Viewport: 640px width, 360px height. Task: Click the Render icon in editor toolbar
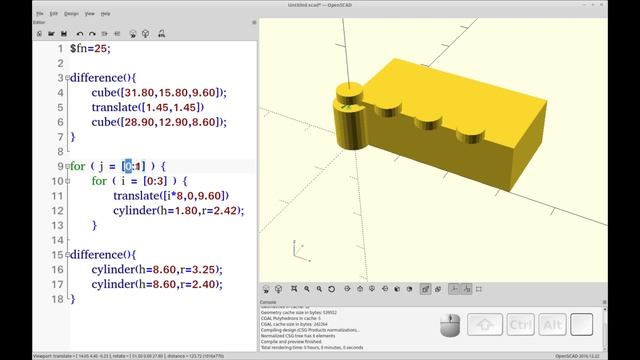(145, 34)
